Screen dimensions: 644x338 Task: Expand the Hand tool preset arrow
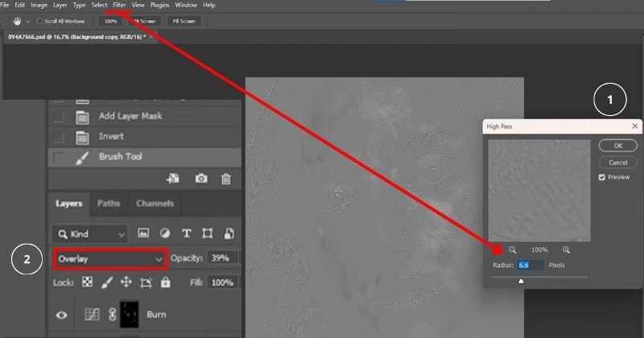(27, 22)
